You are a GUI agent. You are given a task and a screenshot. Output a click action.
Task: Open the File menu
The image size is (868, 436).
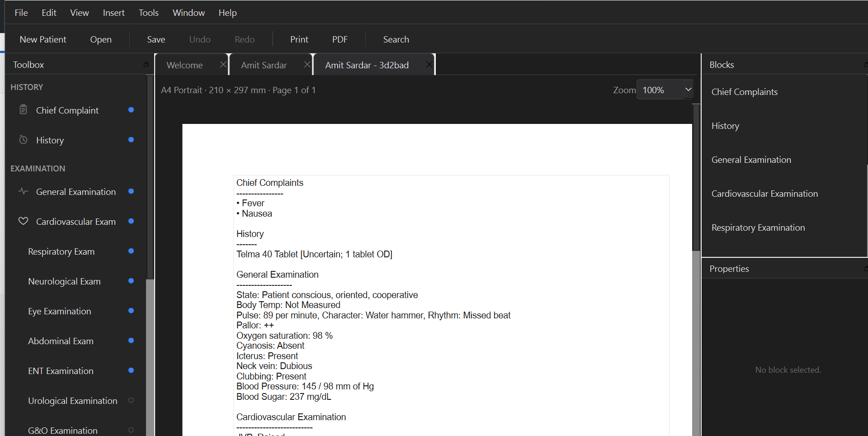point(21,13)
